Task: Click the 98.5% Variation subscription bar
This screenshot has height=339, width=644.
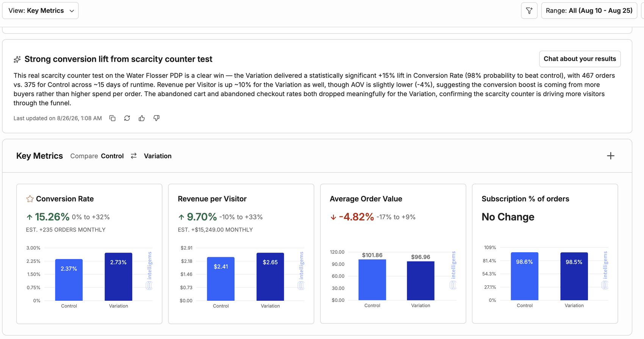Action: [574, 277]
